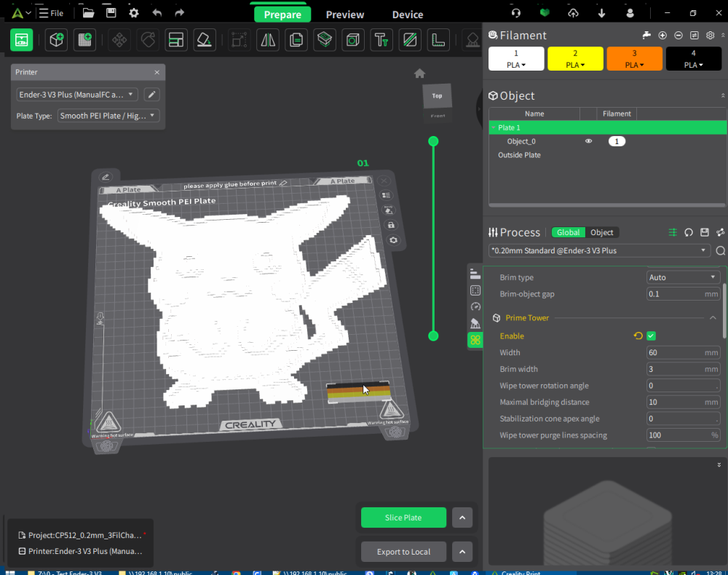Click the Undo arrow
Screen dimensions: 728x575
[157, 13]
